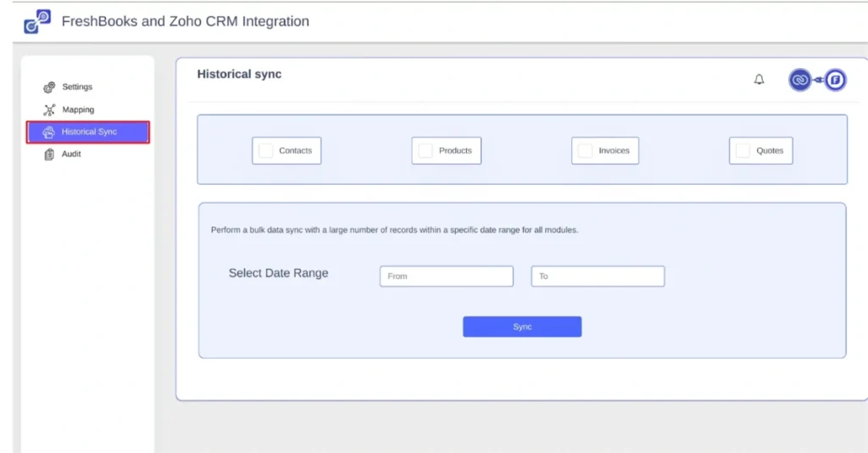Click the FreshBooks connection icon
The image size is (868, 453).
(835, 81)
